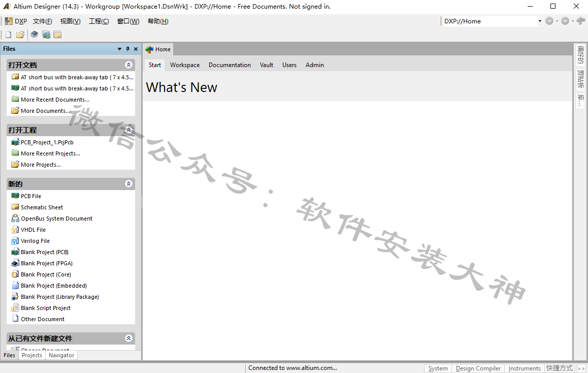Open the 偏好的 side panel tab

click(x=580, y=55)
